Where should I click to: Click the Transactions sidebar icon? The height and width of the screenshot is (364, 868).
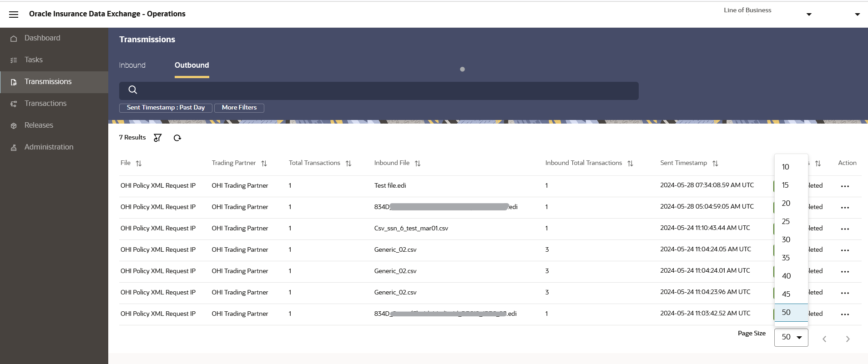(x=14, y=104)
